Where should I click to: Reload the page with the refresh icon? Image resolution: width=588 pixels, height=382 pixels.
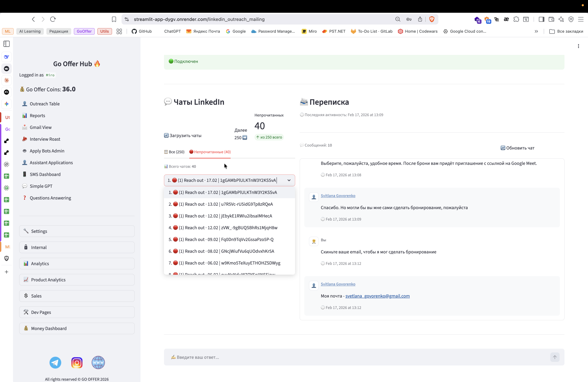53,19
